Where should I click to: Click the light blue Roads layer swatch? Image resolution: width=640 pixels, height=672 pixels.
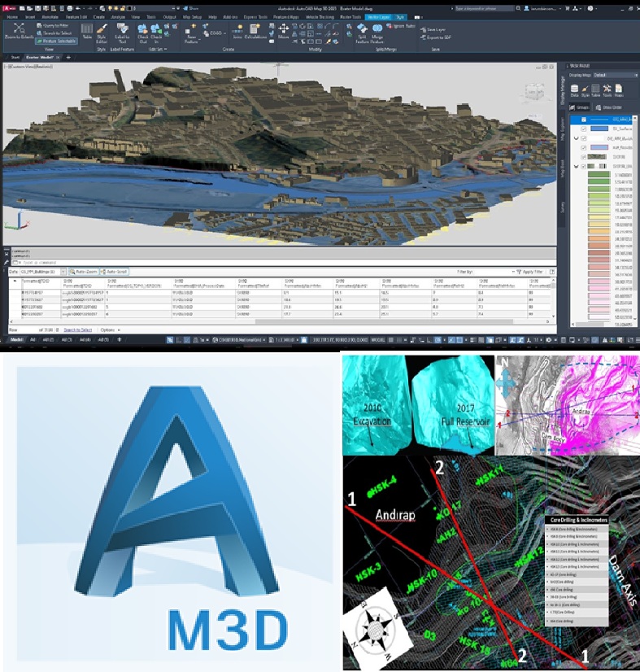[599, 147]
